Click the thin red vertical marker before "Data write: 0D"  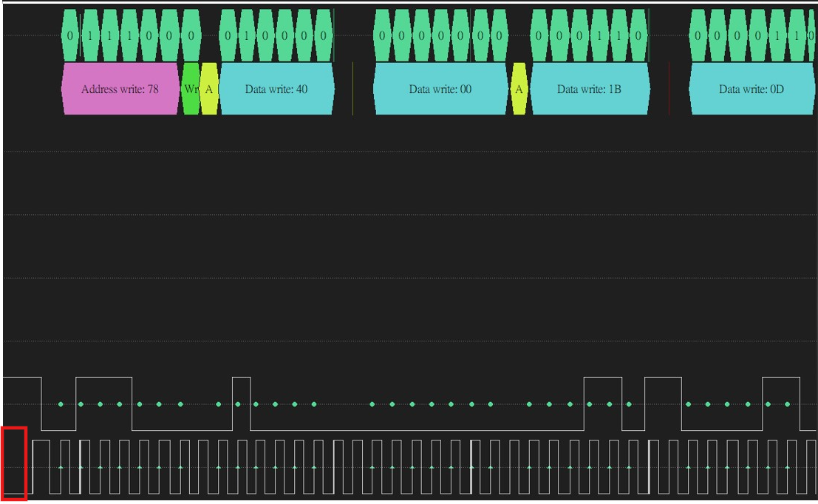669,89
